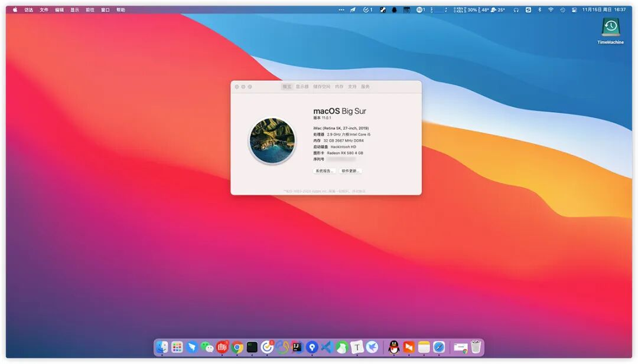Open Launchpad from the dock
This screenshot has width=638, height=364.
pos(177,347)
